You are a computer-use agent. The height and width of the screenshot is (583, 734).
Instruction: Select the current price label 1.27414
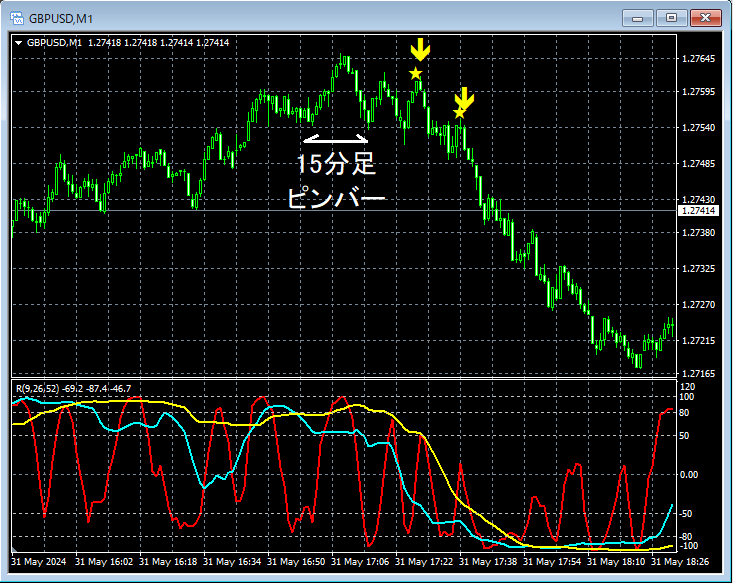point(698,211)
